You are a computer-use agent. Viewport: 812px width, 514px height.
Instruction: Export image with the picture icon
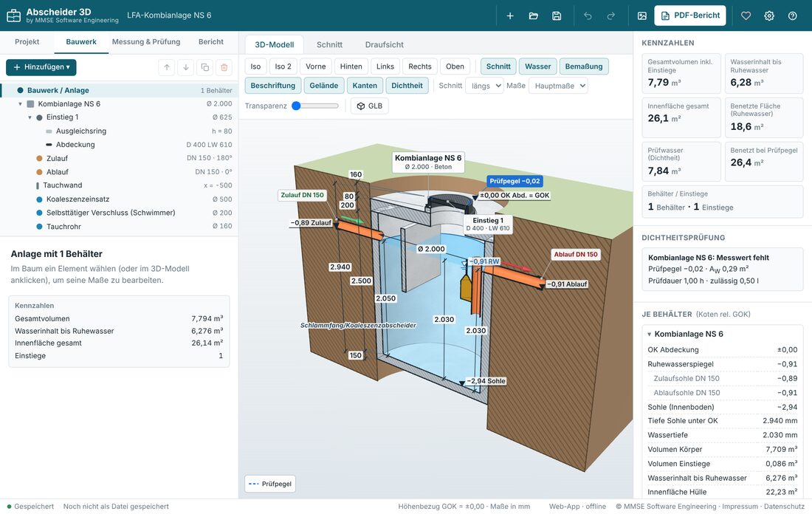click(642, 16)
